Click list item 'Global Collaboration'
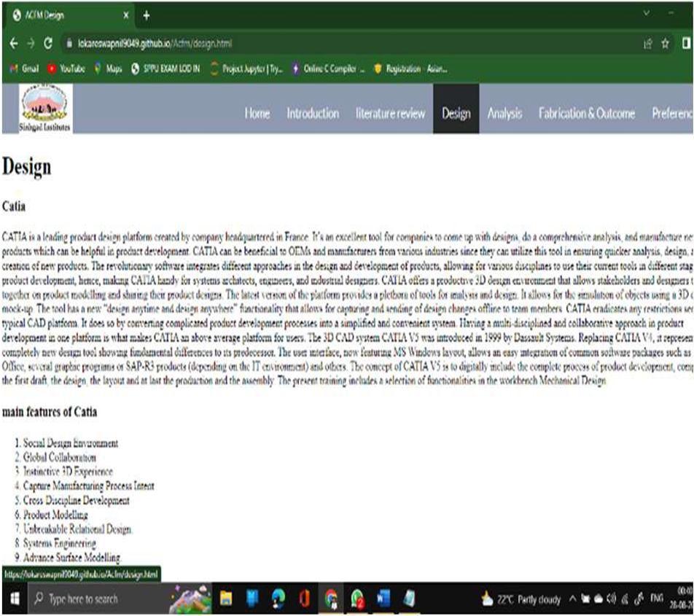Image resolution: width=694 pixels, height=616 pixels. point(59,457)
